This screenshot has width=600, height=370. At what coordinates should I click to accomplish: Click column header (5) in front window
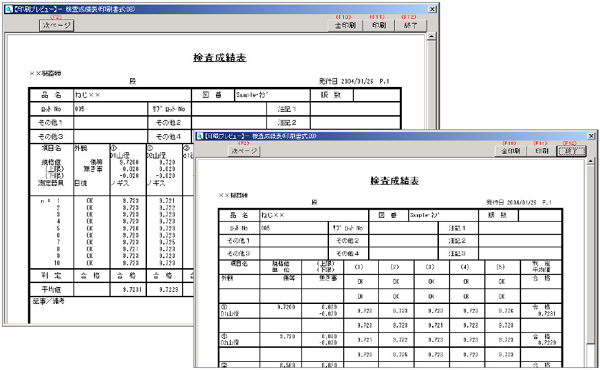(501, 267)
